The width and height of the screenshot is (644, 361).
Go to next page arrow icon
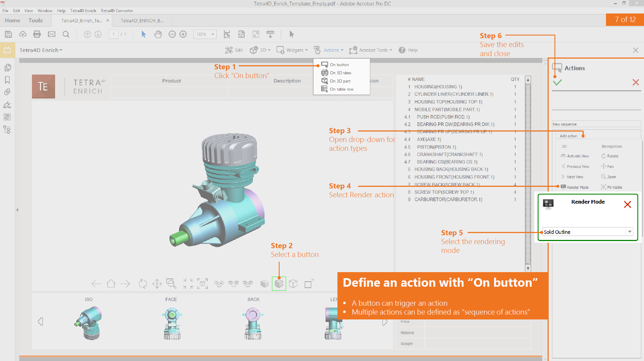[x=98, y=34]
